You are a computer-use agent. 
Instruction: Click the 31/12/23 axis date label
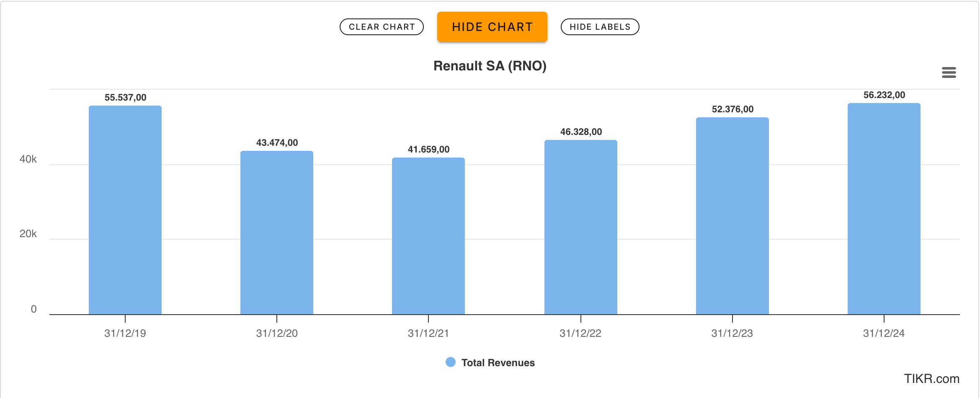(x=732, y=333)
